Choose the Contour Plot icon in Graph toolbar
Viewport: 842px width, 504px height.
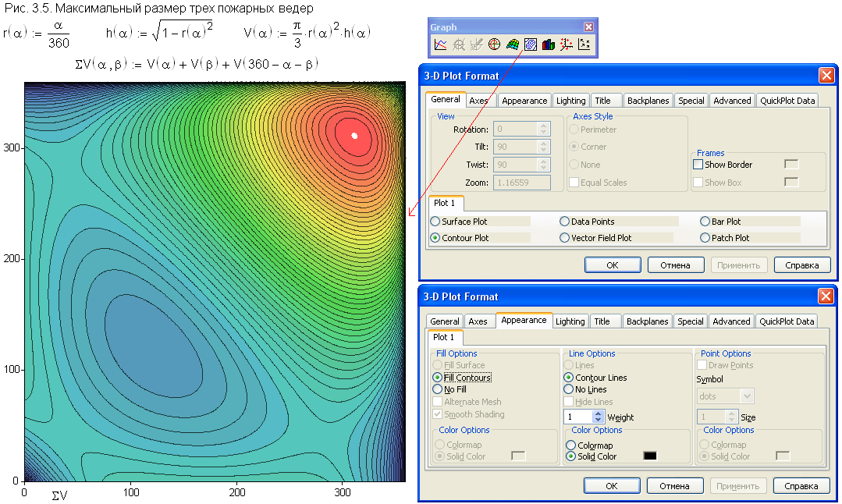point(531,44)
